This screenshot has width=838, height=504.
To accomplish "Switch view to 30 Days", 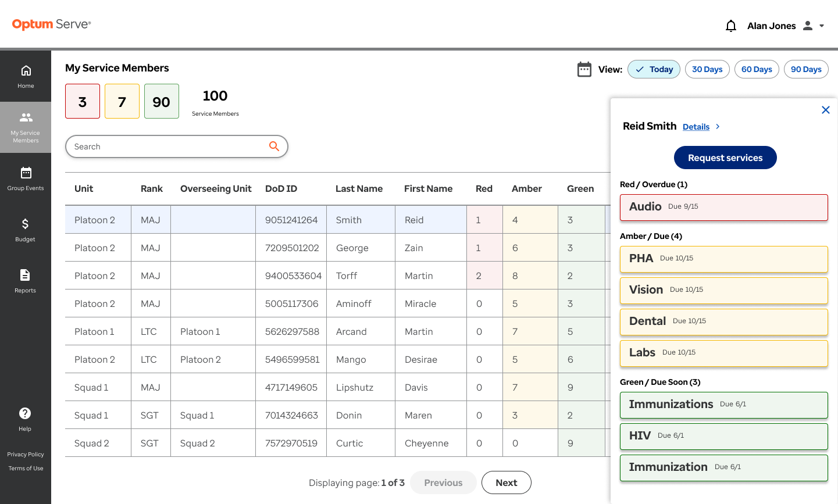I will (x=707, y=69).
